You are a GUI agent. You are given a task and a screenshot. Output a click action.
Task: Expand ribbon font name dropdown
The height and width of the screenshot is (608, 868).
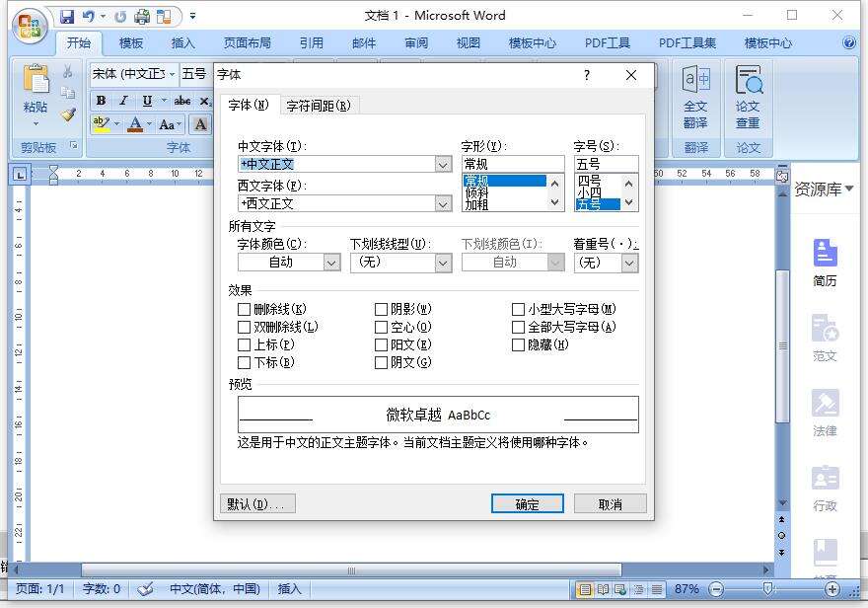point(173,74)
